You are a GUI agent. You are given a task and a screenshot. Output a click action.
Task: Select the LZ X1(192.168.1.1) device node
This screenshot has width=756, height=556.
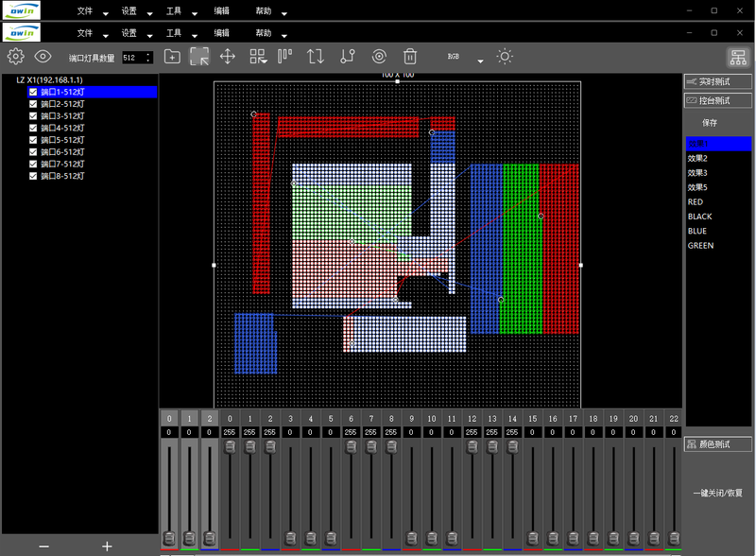coord(49,80)
